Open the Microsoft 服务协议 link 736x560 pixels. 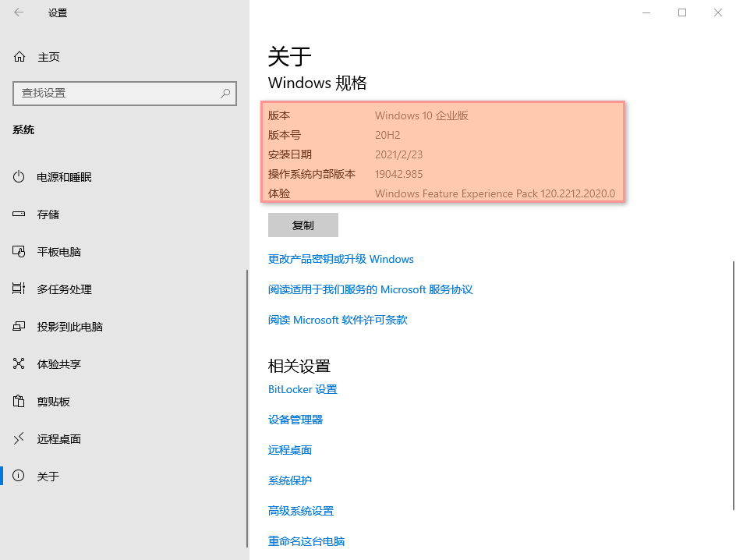370,289
